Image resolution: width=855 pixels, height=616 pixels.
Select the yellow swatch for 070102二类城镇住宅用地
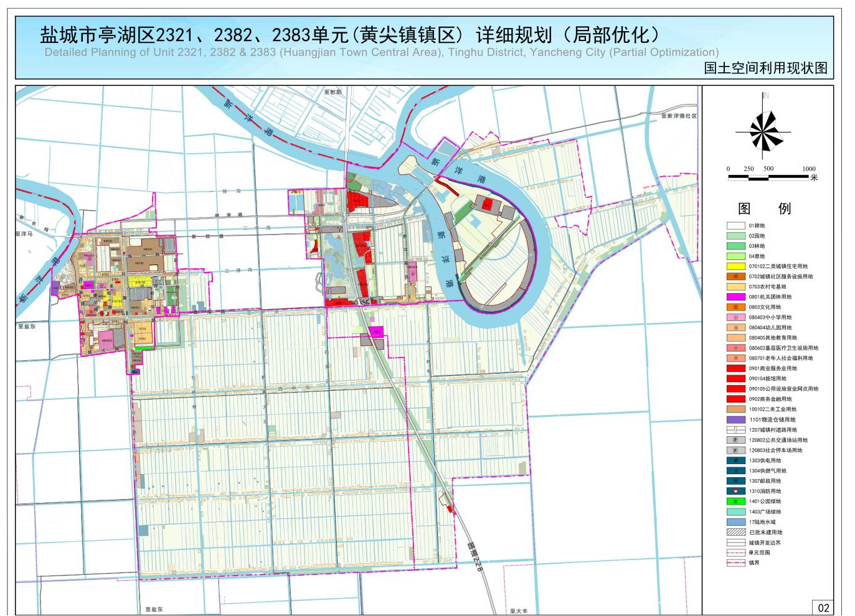735,266
